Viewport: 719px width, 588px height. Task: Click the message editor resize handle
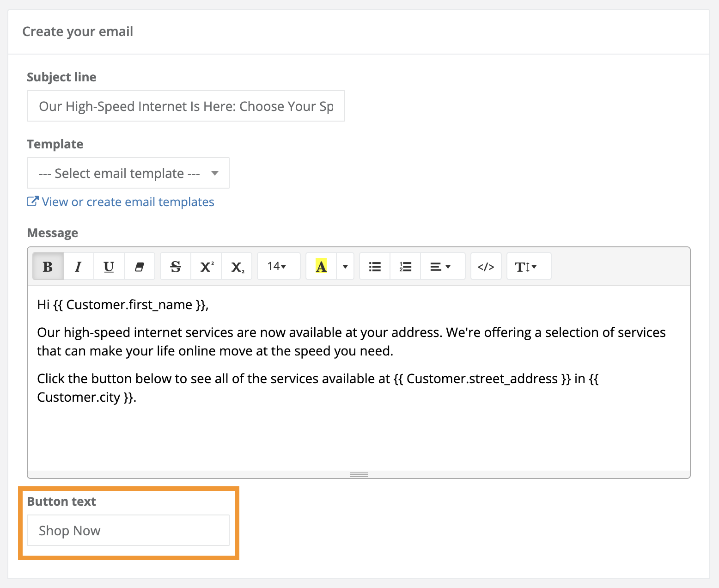click(359, 475)
